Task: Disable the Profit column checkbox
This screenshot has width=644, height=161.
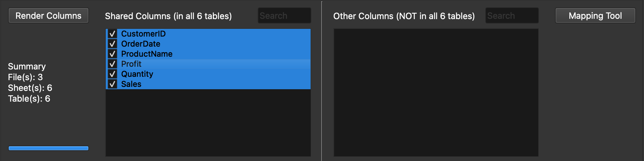Action: click(x=112, y=64)
